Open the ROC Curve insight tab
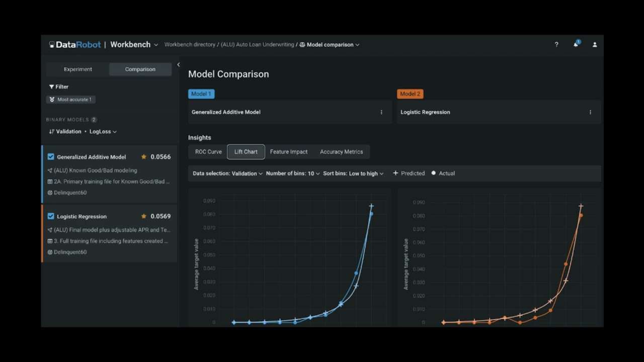Screen dimensions: 644x362 [208, 152]
